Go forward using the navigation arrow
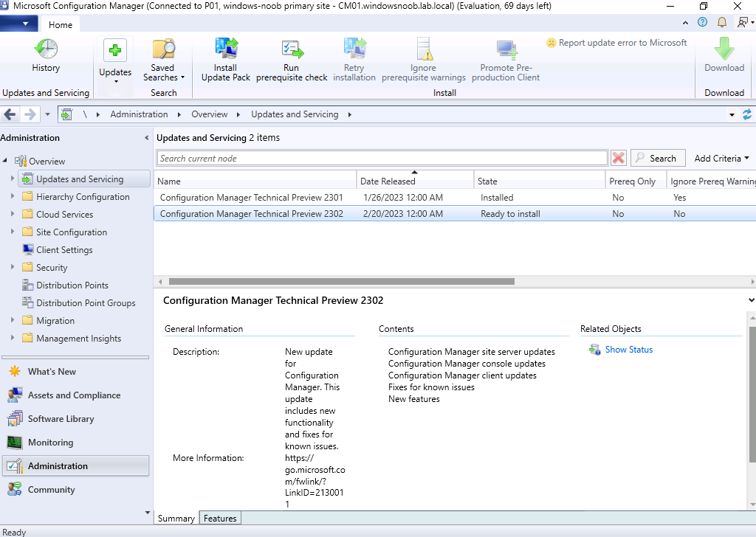The height and width of the screenshot is (537, 756). 30,114
